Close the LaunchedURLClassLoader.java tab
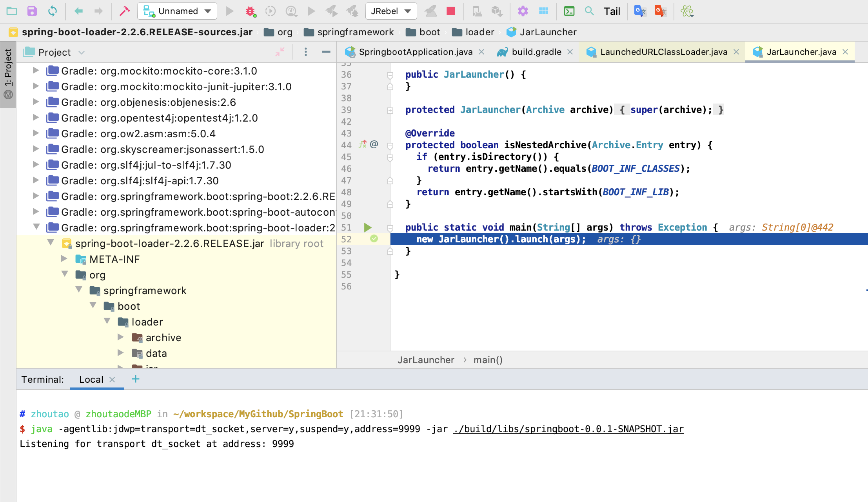 click(736, 52)
